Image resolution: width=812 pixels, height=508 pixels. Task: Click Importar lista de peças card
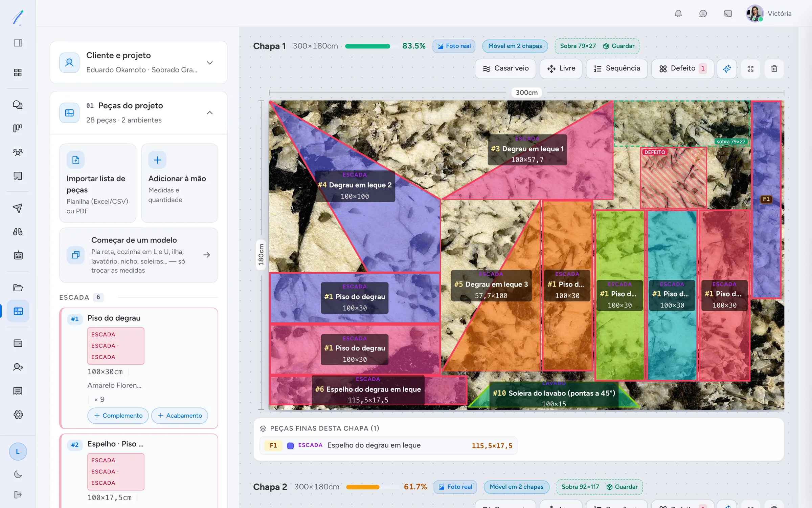click(x=98, y=183)
